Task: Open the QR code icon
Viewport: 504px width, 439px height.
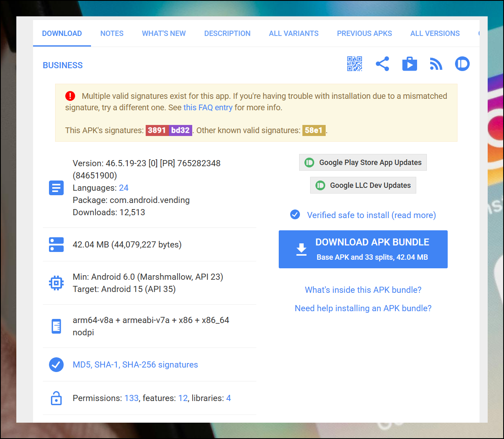Action: [x=355, y=64]
